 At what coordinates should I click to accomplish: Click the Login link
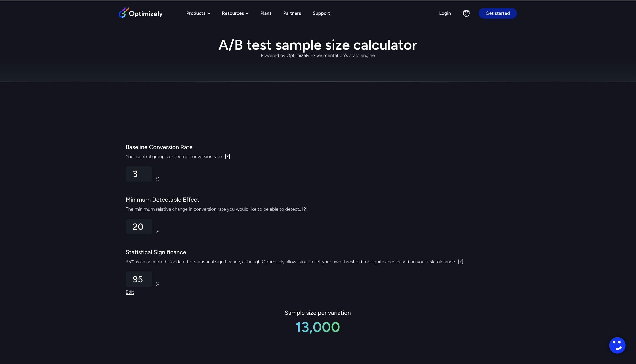[x=445, y=13]
